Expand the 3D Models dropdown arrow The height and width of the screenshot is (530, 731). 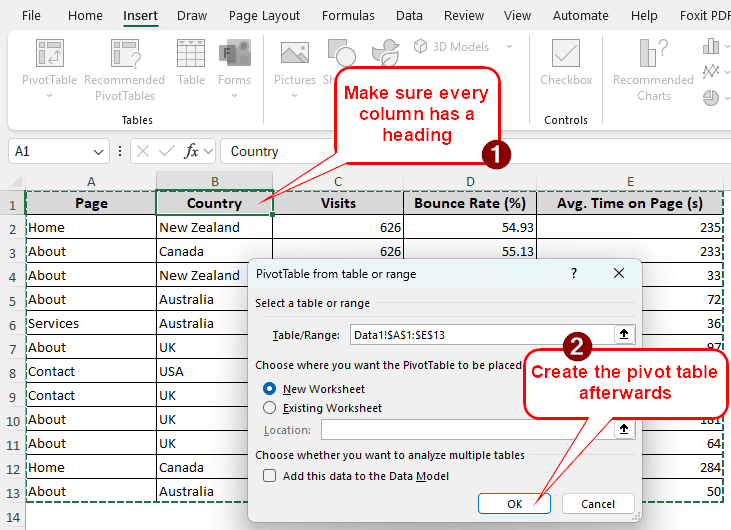(509, 47)
